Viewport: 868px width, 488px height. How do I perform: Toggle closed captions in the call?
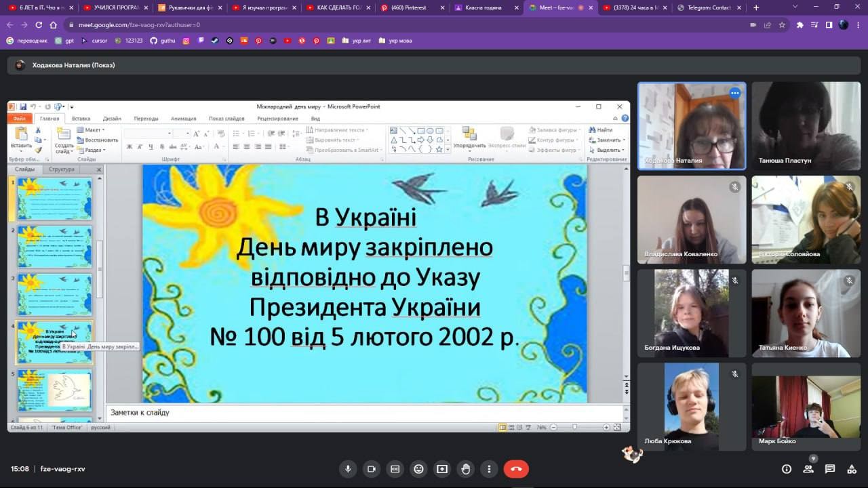pos(395,469)
